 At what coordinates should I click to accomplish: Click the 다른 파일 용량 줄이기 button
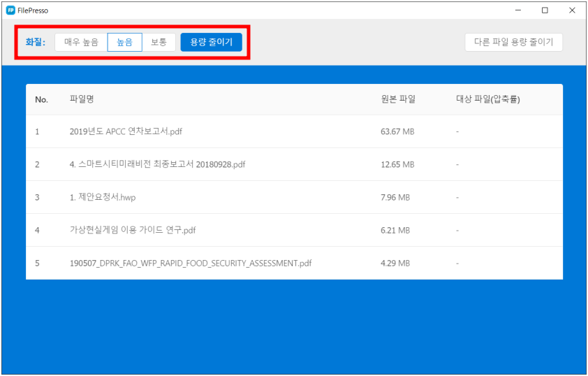(513, 42)
